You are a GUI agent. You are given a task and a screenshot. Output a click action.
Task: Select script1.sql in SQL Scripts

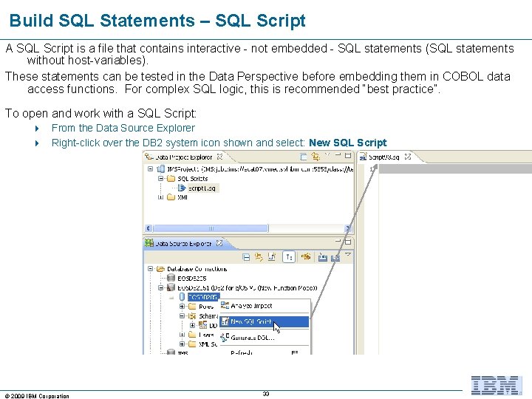(202, 188)
